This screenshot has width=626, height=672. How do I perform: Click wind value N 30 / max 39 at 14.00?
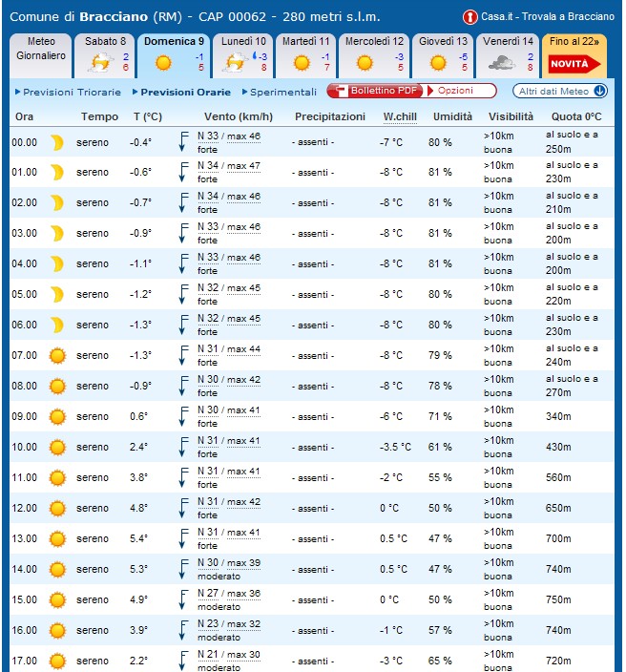pos(229,563)
